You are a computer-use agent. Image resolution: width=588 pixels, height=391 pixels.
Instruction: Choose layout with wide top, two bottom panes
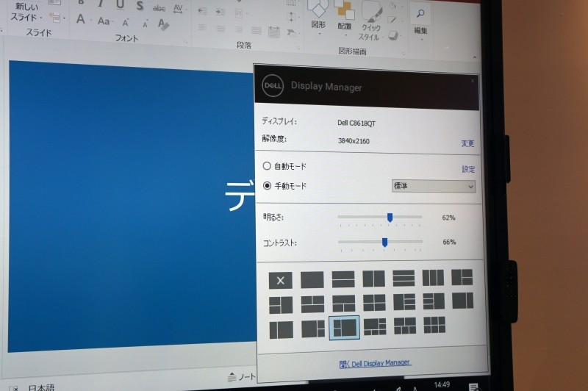pyautogui.click(x=343, y=304)
